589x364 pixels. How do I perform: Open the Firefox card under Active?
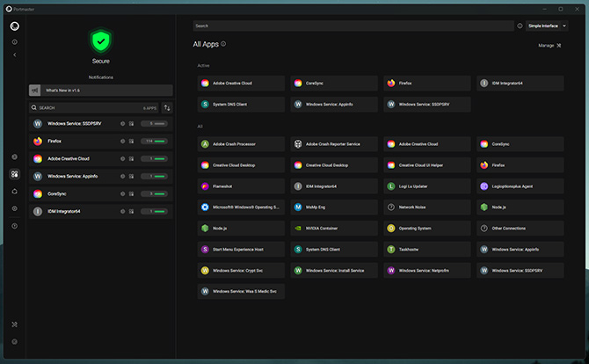[427, 83]
